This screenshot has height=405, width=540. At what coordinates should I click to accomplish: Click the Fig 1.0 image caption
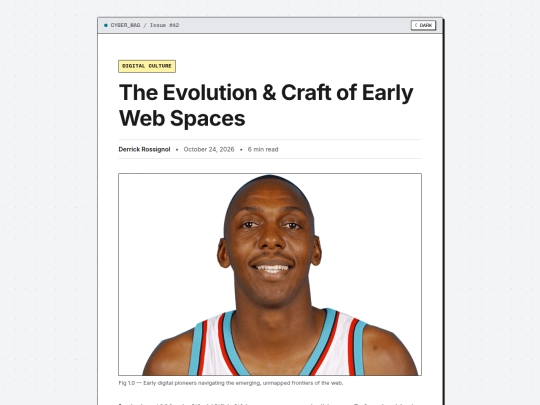coord(231,383)
